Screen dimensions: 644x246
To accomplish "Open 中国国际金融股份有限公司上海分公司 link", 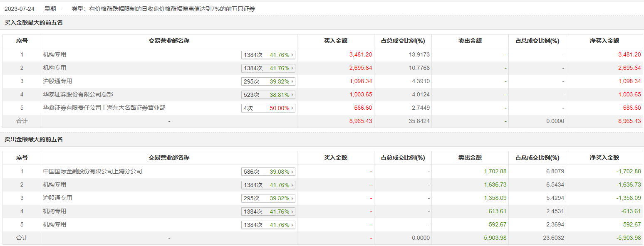I will (x=92, y=171).
